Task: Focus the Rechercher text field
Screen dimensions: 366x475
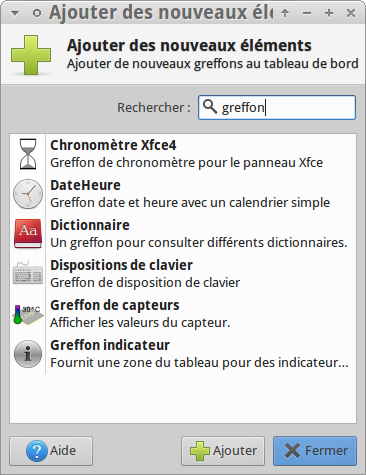Action: click(277, 107)
